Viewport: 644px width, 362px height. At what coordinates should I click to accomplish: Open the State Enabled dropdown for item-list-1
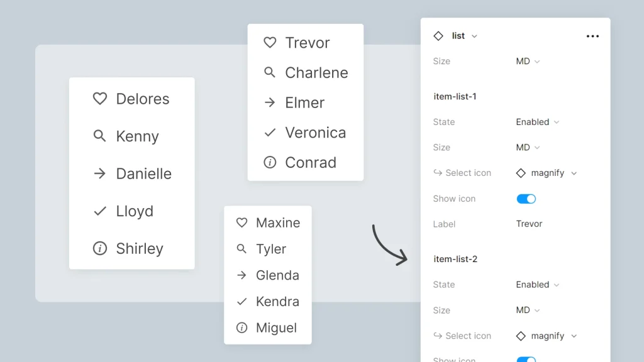point(537,122)
